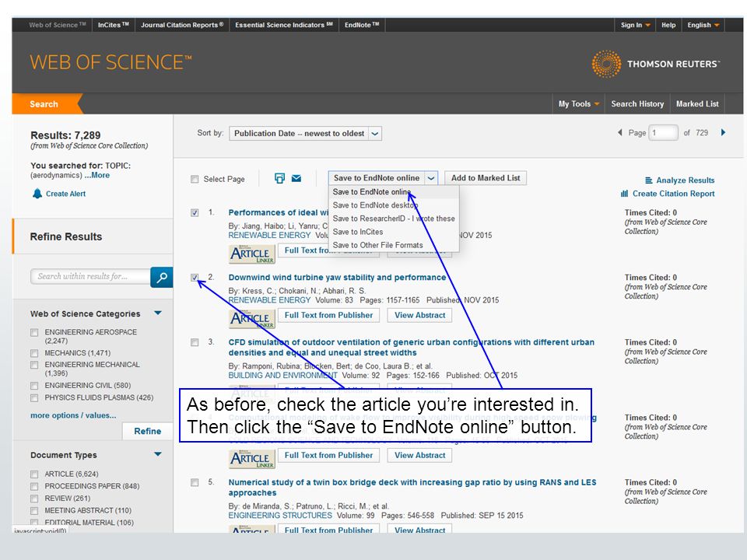Screen dimensions: 747x560
Task: Click the Thomson Reuters logo
Action: (655, 64)
